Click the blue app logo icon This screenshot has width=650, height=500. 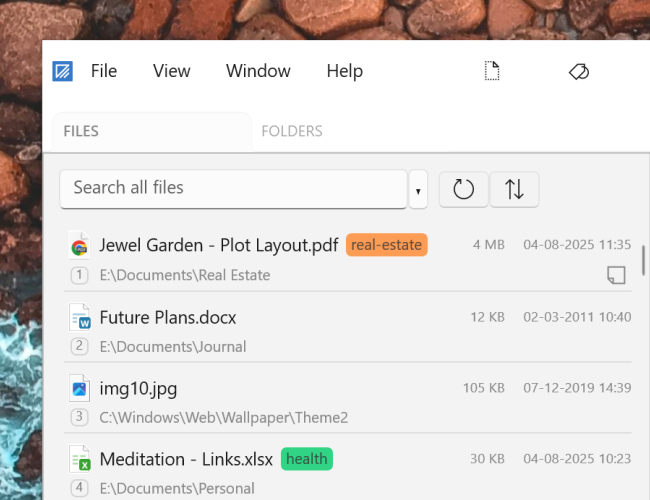[63, 71]
